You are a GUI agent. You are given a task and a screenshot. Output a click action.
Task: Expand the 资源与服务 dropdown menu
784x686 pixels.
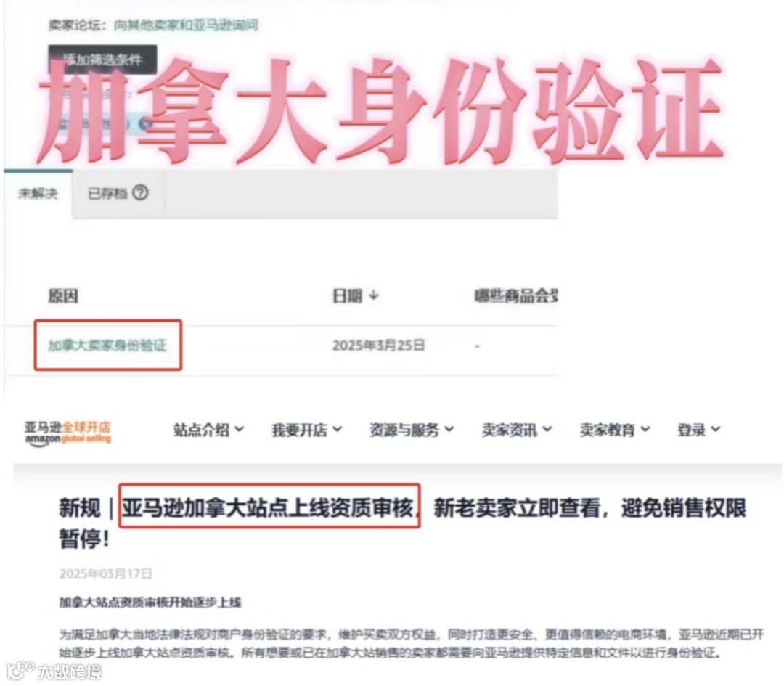[x=412, y=430]
